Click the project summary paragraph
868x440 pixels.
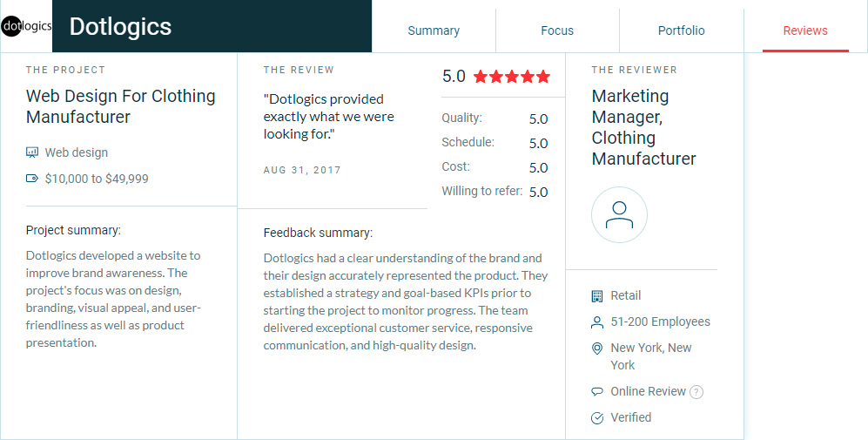point(113,299)
